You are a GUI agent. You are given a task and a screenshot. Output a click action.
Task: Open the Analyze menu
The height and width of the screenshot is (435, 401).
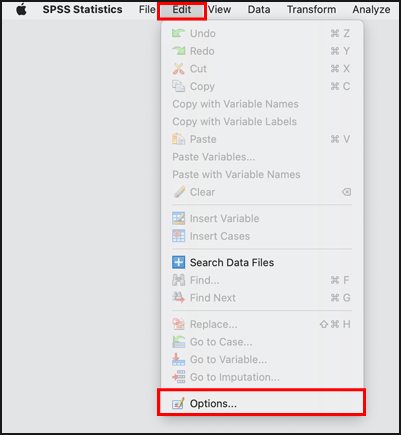pyautogui.click(x=371, y=10)
